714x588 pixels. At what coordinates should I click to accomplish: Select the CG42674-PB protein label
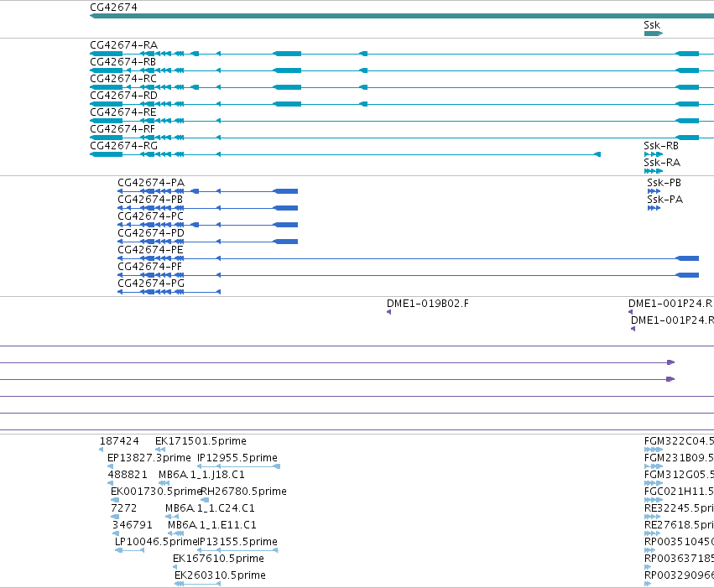[x=150, y=200]
